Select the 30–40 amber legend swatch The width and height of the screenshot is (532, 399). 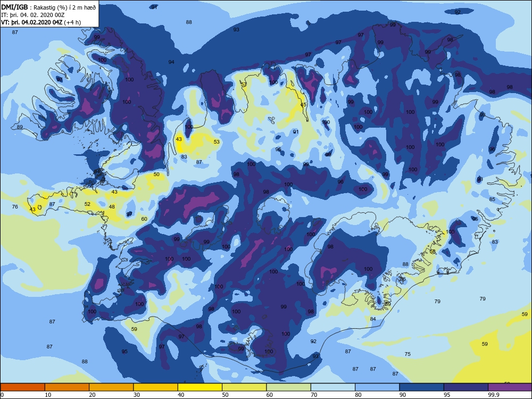(156, 387)
